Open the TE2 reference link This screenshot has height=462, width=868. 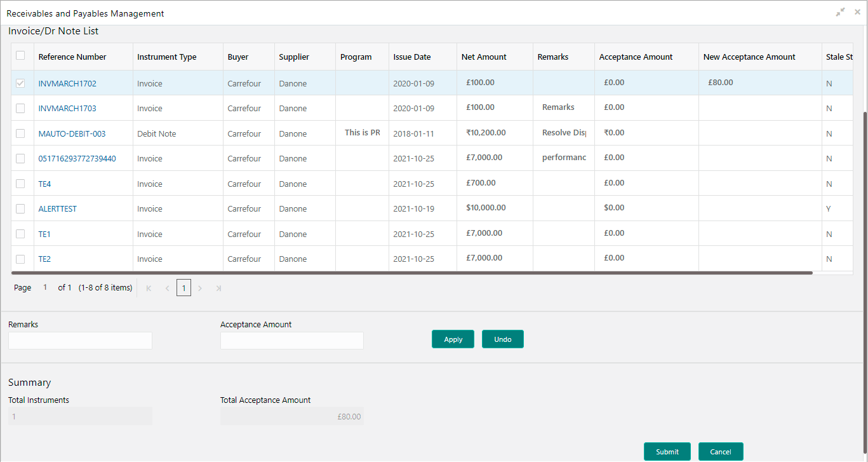44,259
